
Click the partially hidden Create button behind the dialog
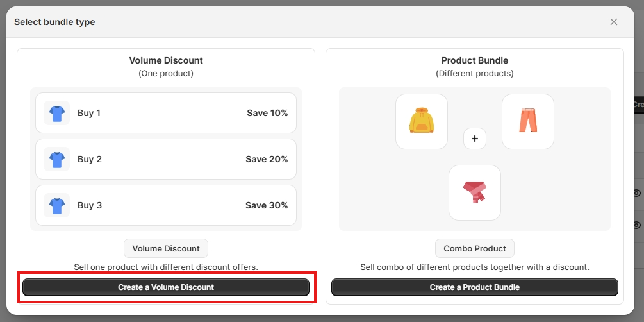coord(639,105)
